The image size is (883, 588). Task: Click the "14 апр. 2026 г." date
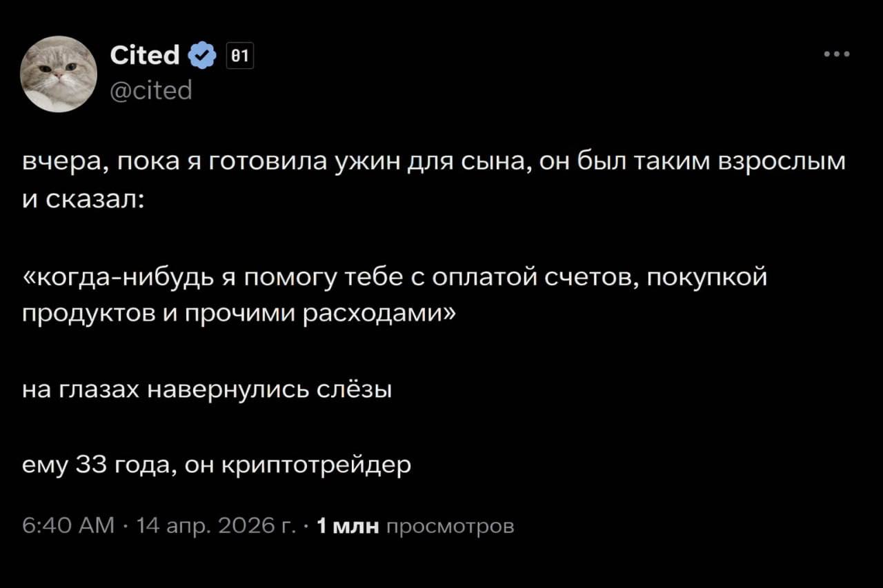[x=215, y=527]
